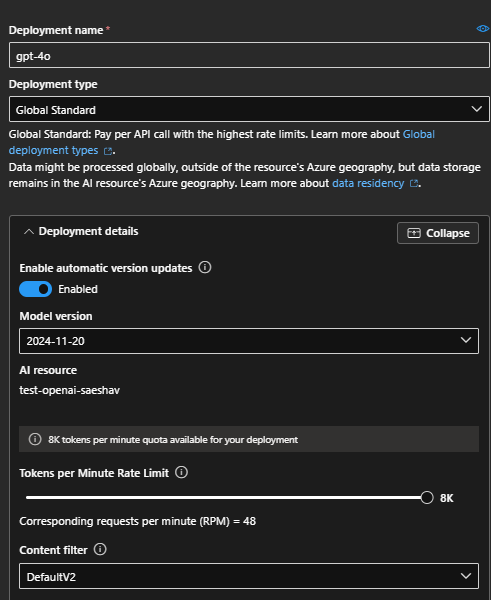This screenshot has width=491, height=600.
Task: Open the Deployment type dropdown
Action: (x=249, y=109)
